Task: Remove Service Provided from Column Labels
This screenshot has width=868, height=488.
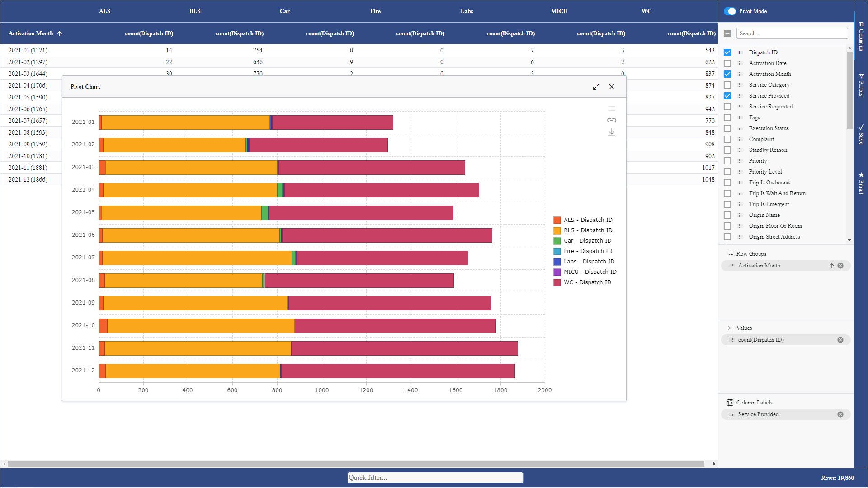Action: coord(840,414)
